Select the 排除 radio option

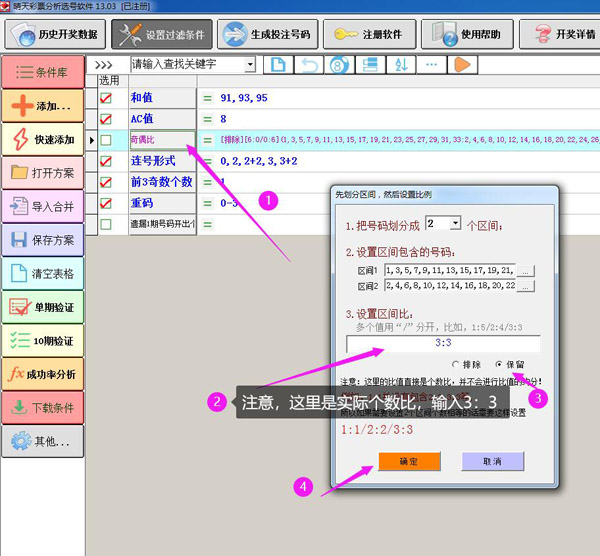click(x=457, y=365)
